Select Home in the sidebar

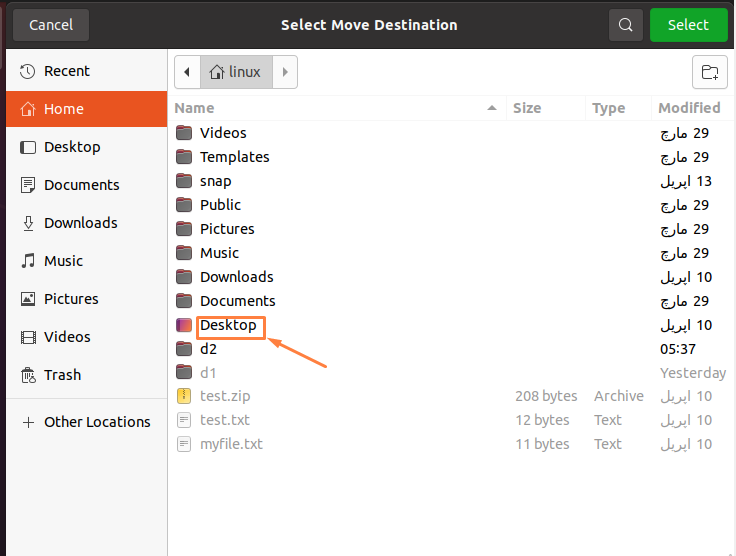87,109
